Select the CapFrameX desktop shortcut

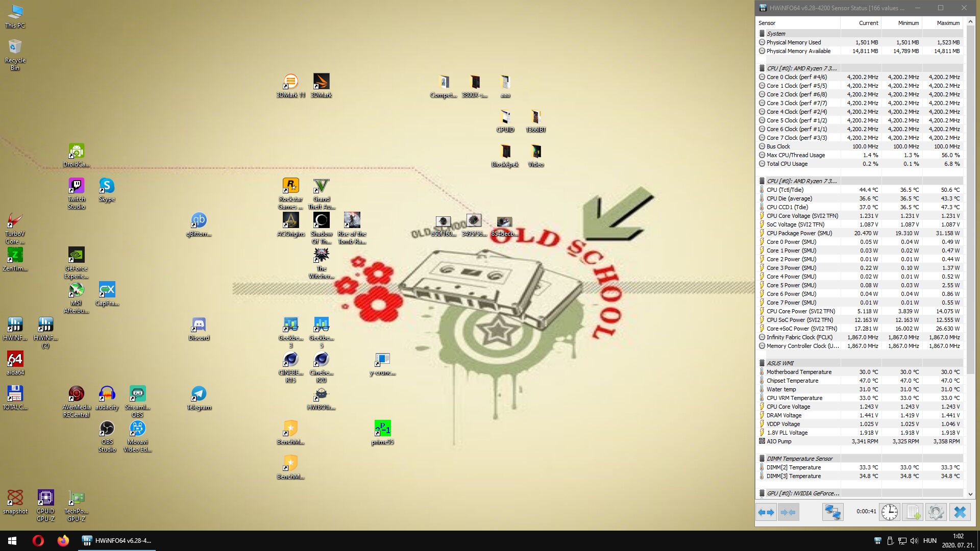[x=107, y=294]
